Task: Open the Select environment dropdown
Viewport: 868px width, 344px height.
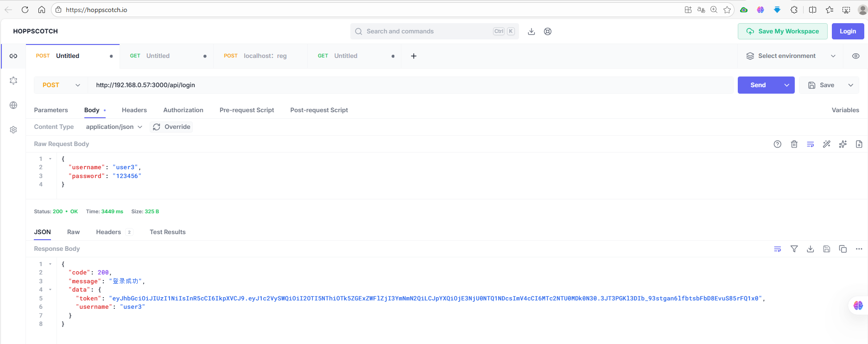Action: [x=791, y=56]
